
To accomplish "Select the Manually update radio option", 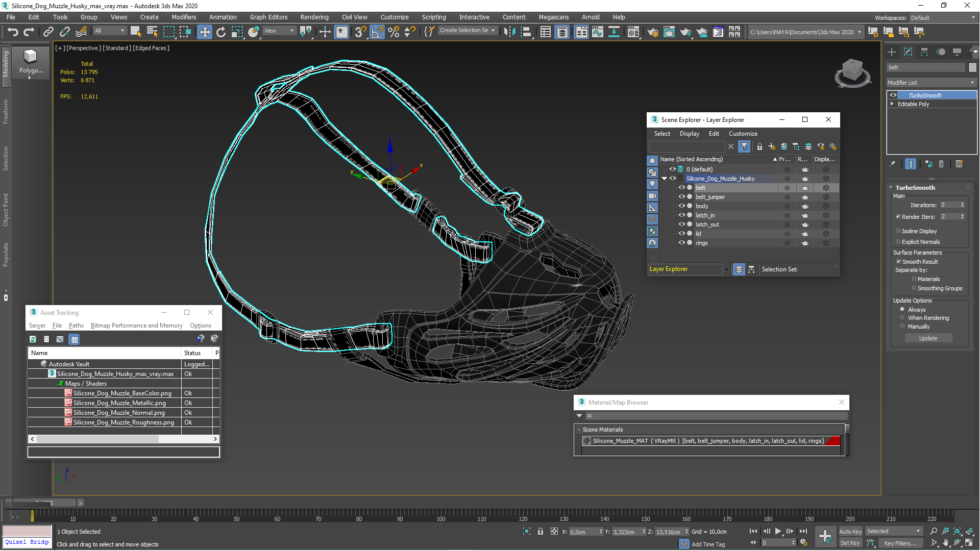I will [902, 327].
